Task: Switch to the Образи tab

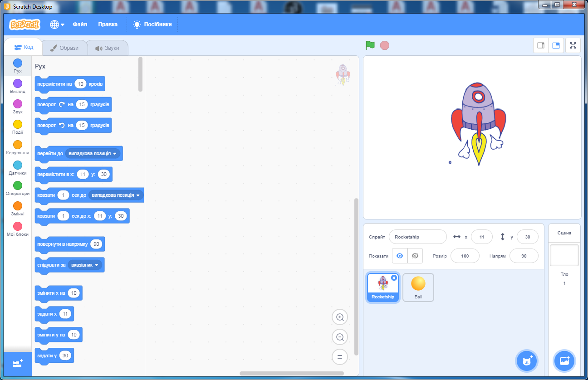Action: click(x=64, y=48)
